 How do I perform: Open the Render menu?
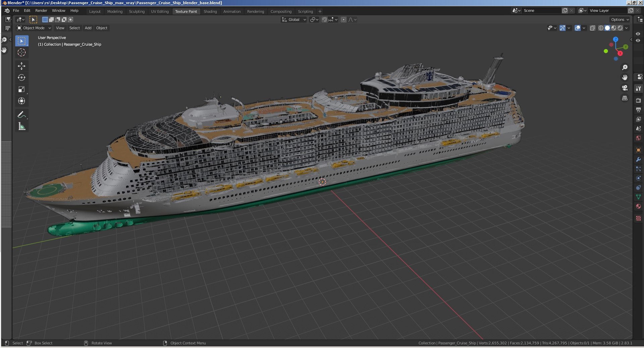(x=41, y=11)
